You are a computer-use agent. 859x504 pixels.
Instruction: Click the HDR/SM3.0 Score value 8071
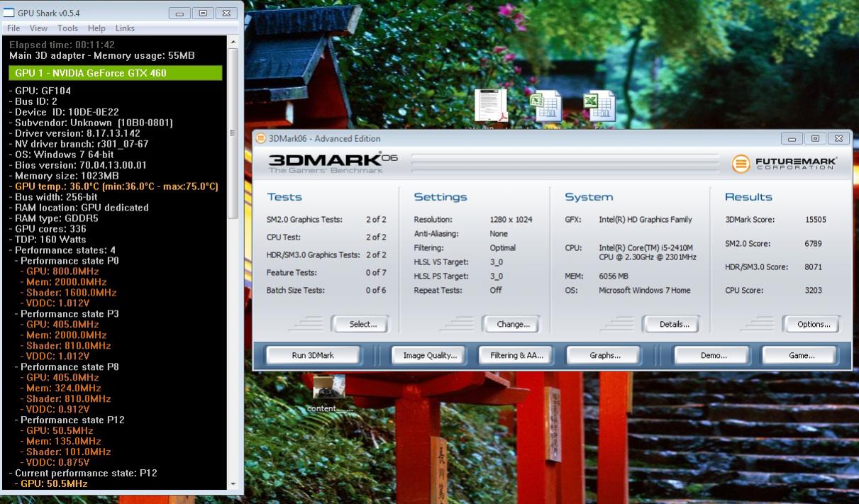coord(814,267)
